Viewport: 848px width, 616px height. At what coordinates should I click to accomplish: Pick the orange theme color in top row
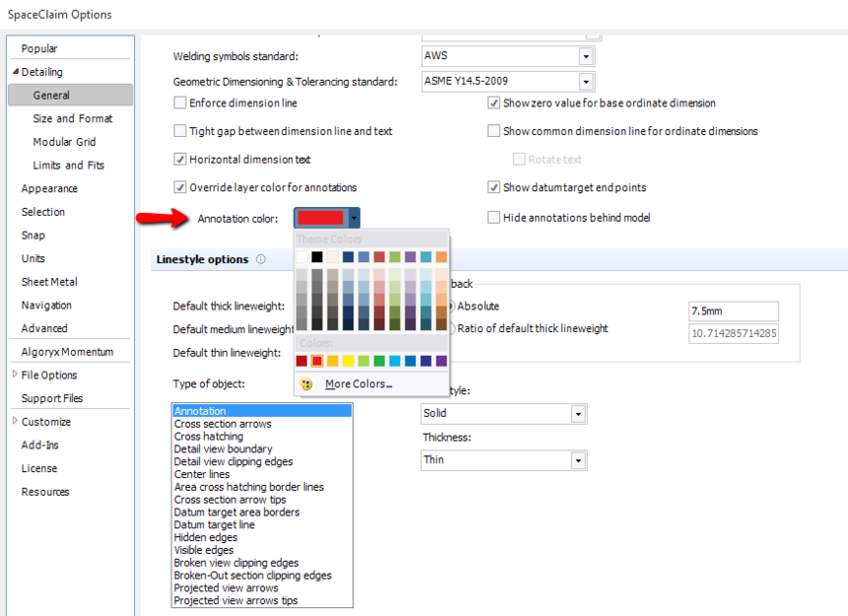tap(442, 256)
